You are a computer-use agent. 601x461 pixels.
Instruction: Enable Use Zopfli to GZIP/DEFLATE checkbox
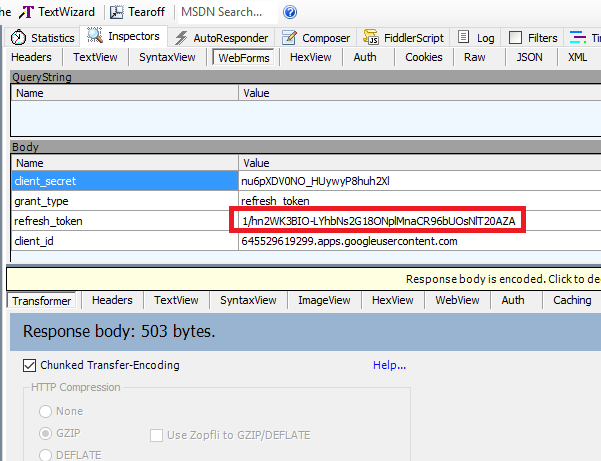tap(156, 435)
